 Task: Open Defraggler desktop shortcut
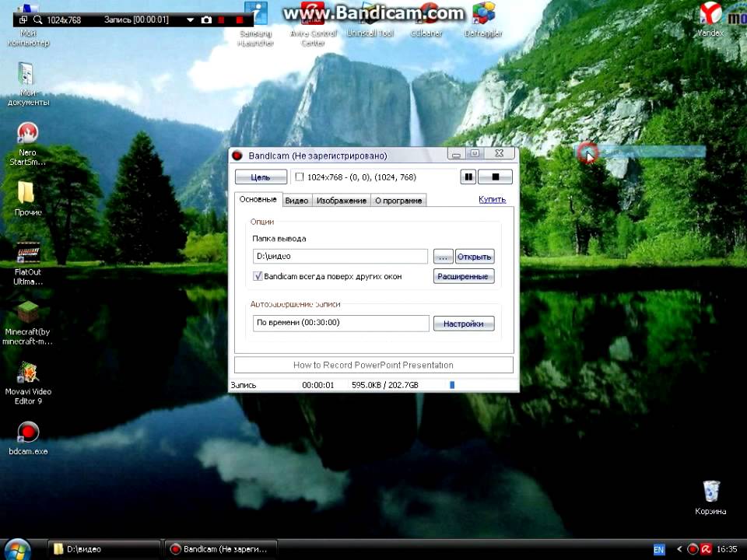483,19
